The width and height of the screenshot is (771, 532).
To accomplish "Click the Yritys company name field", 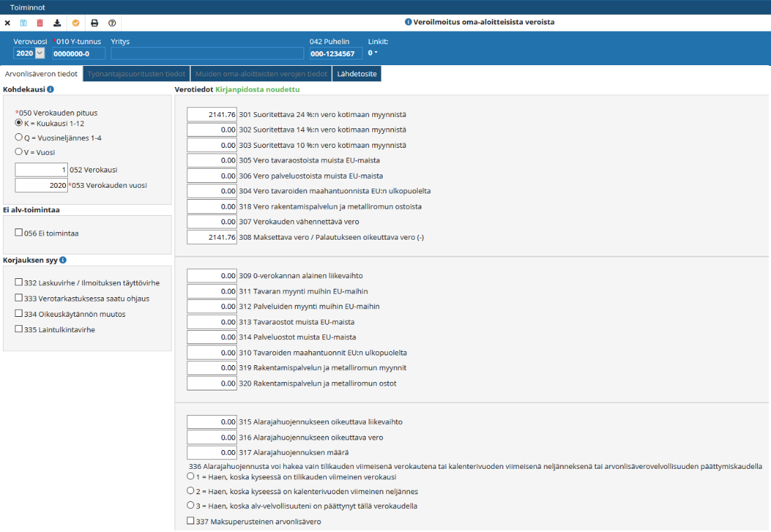I will pyautogui.click(x=207, y=53).
